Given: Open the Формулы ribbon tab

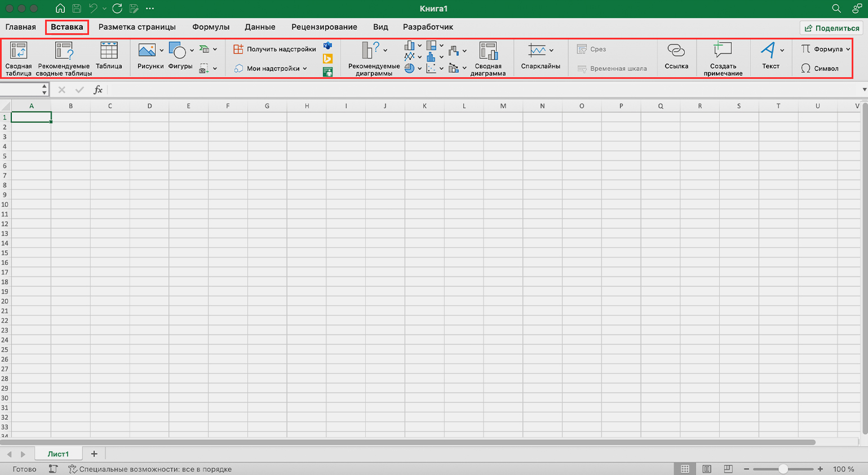Looking at the screenshot, I should coord(211,27).
